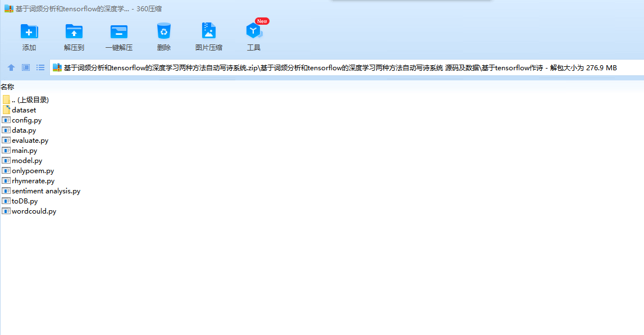This screenshot has height=335, width=644.
Task: Select the evaluate.py file
Action: click(x=25, y=141)
